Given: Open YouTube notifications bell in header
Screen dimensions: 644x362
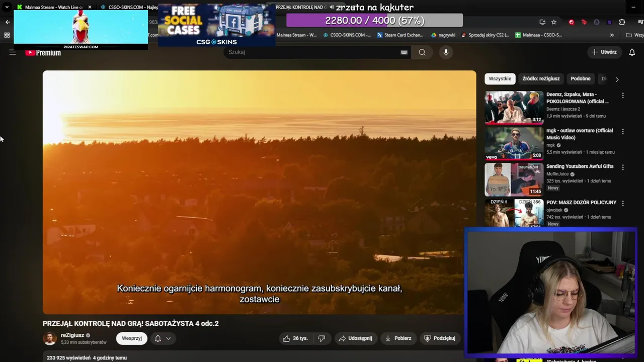Looking at the screenshot, I should click(x=632, y=52).
